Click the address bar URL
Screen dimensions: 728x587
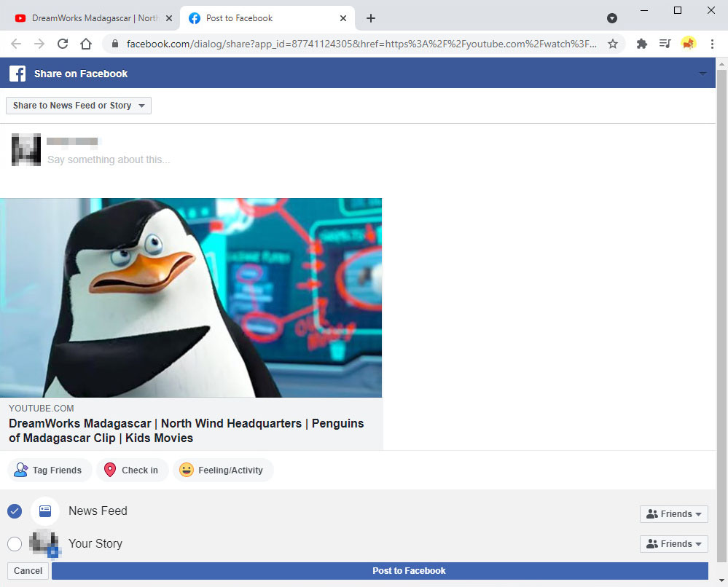[x=361, y=44]
